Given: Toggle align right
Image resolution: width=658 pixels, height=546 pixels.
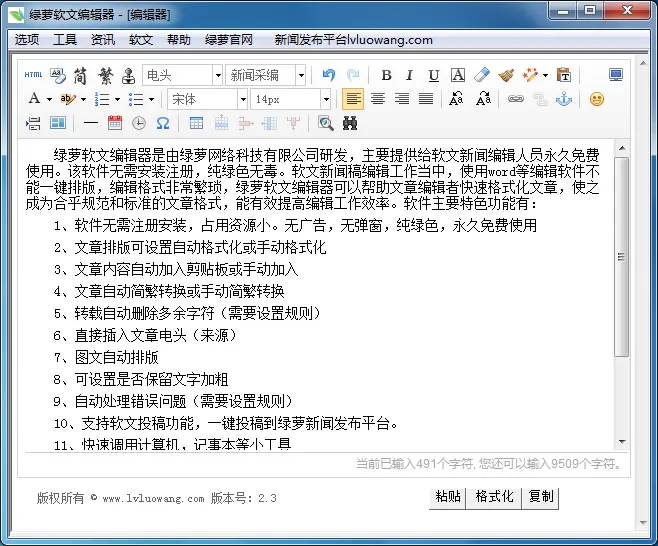Looking at the screenshot, I should click(x=402, y=99).
